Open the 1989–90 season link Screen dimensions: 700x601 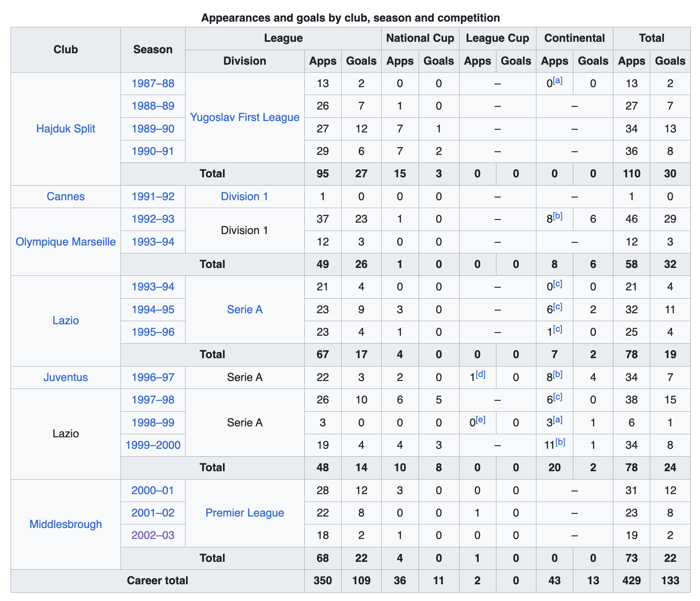pos(153,129)
